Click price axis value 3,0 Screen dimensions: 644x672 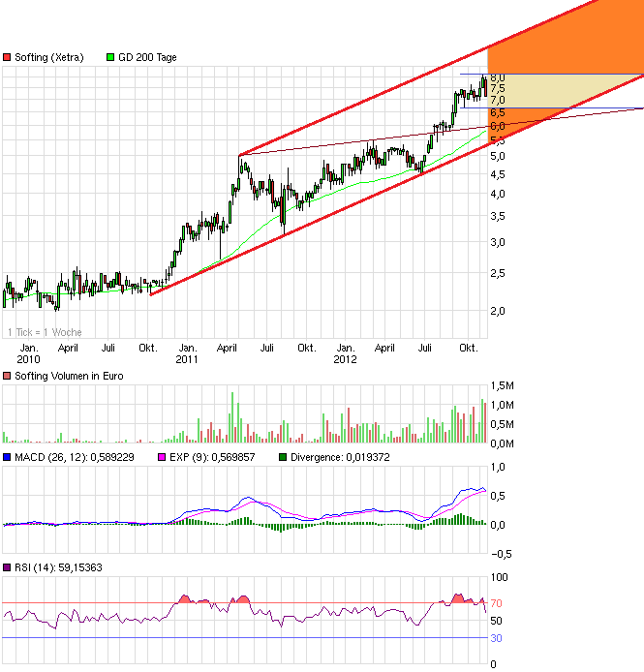[x=498, y=242]
